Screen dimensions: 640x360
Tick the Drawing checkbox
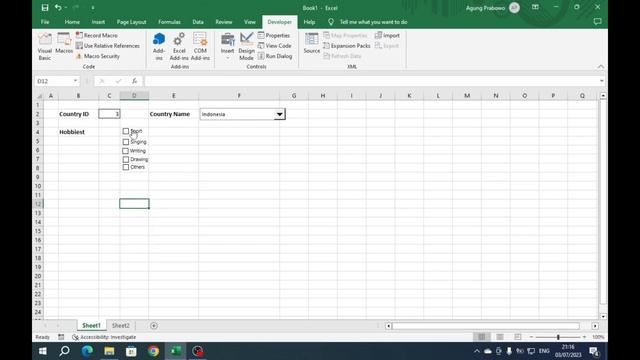[x=126, y=160]
